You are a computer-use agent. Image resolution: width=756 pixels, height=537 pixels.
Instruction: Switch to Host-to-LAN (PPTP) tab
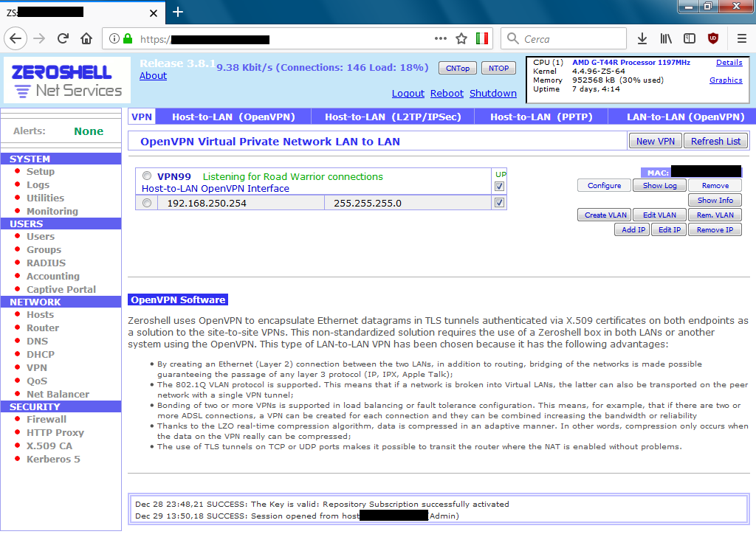point(541,117)
